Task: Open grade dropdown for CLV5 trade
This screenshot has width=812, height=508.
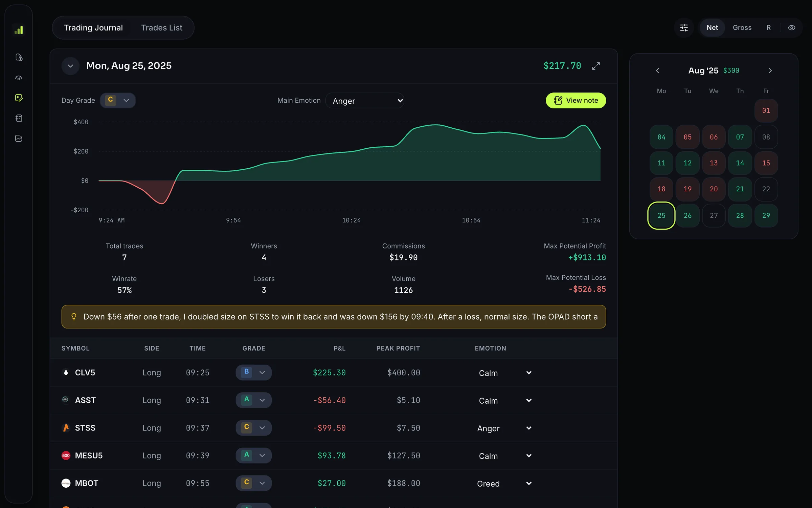Action: click(253, 372)
